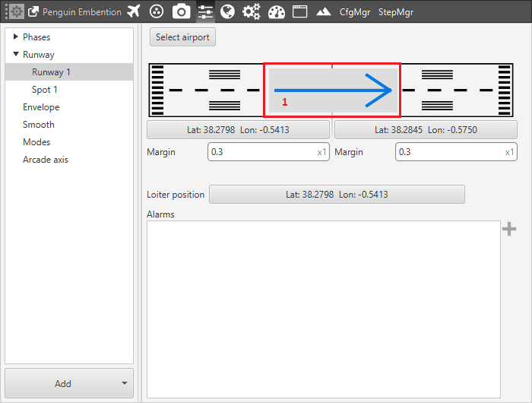Click the Runway parent tree label
The height and width of the screenshot is (403, 532).
coord(39,55)
